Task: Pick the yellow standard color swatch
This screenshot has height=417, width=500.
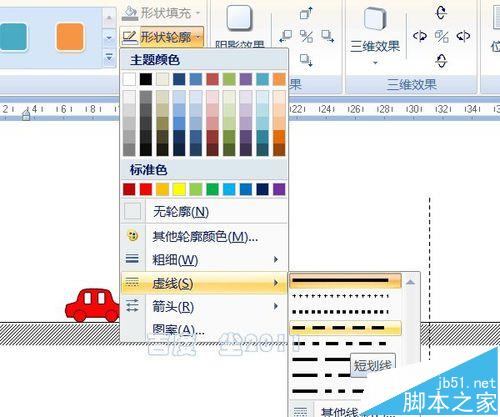Action: [x=179, y=189]
